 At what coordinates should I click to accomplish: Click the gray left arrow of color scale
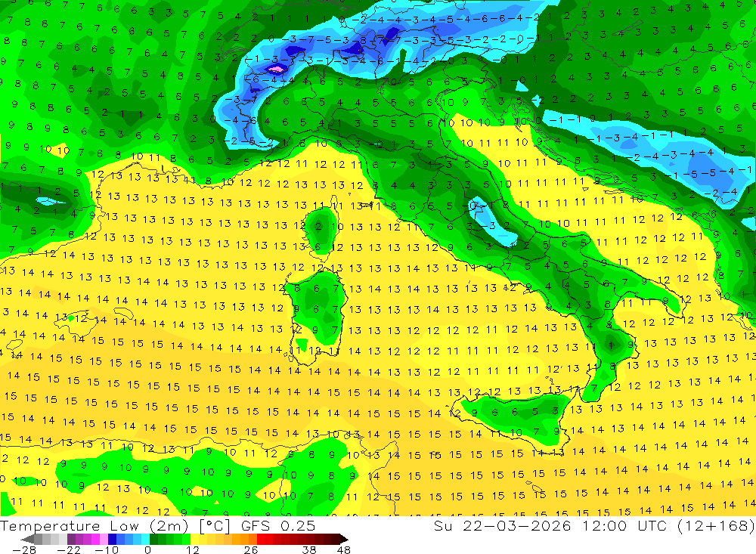28,539
